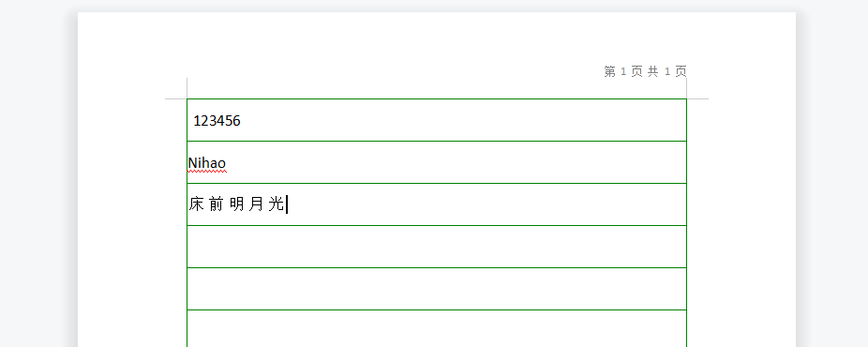
Task: Click the empty space right of 123456
Action: (x=463, y=121)
